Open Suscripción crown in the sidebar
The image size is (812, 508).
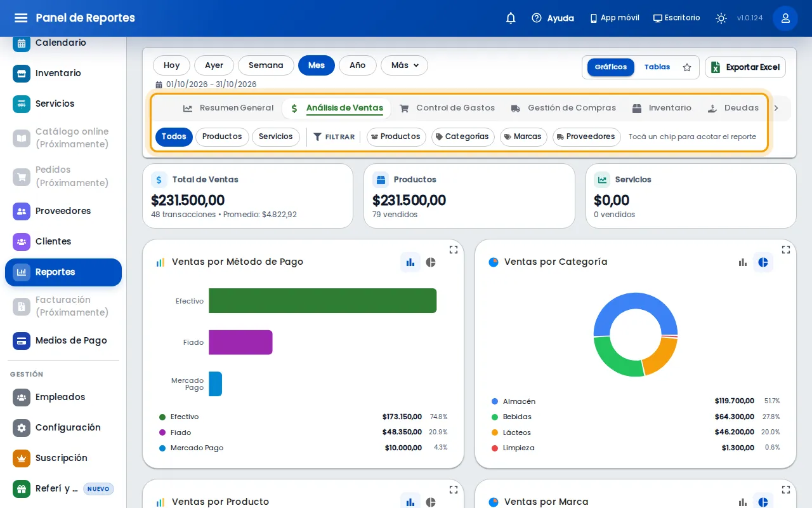63,458
